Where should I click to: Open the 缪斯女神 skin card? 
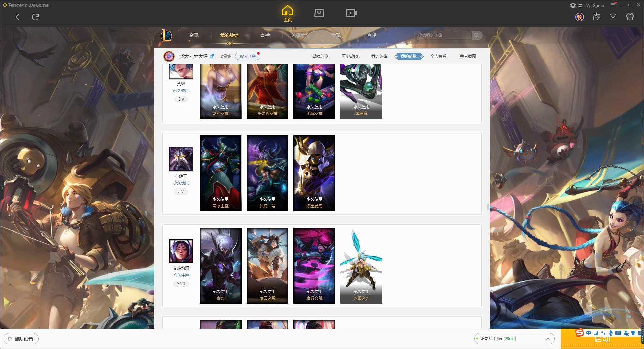click(220, 92)
